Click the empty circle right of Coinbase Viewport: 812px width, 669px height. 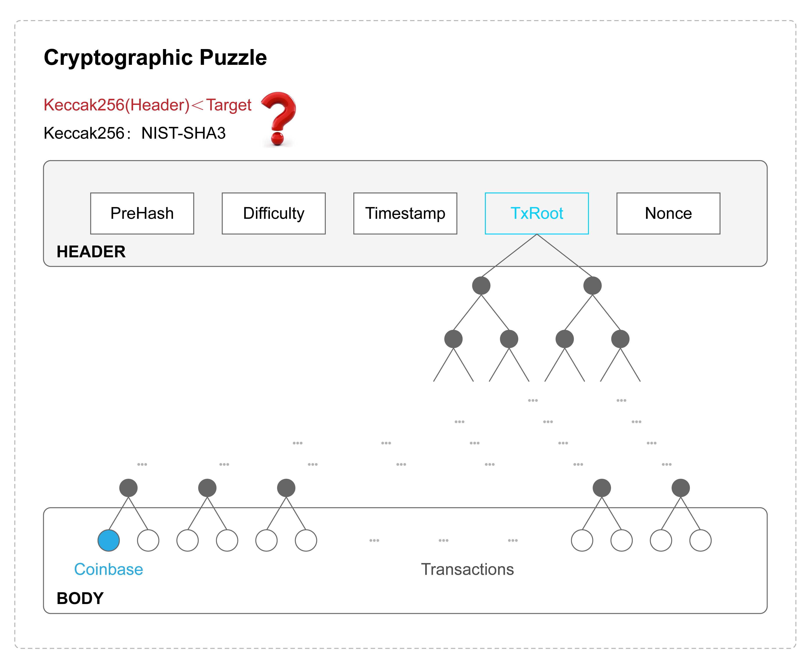click(x=148, y=540)
